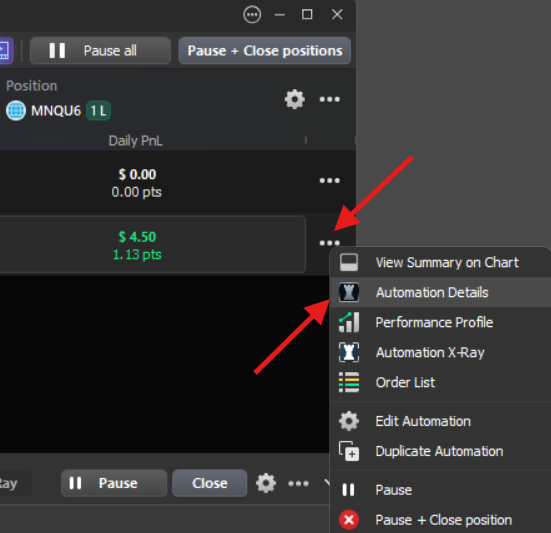Click the globe icon beside MNQU6
551x533 pixels.
tap(16, 111)
